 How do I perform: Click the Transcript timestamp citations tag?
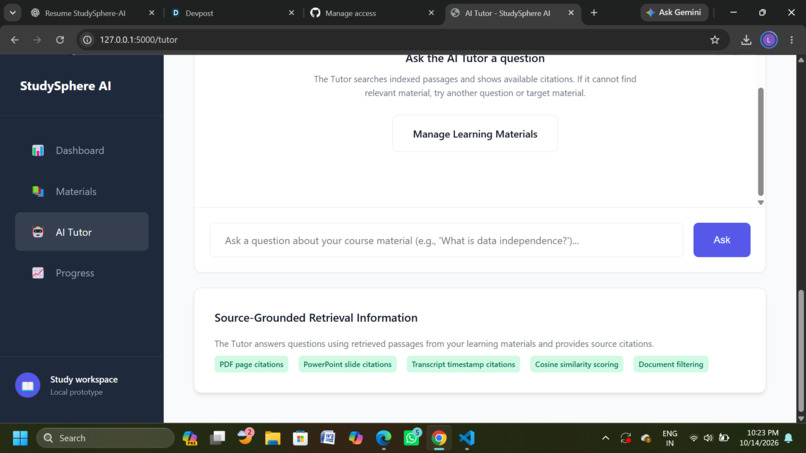click(463, 364)
